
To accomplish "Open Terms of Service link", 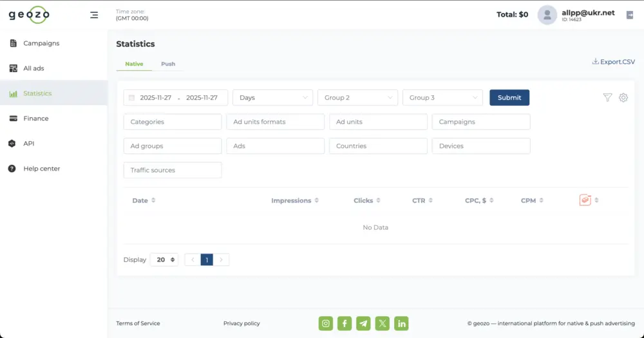I will pos(138,324).
